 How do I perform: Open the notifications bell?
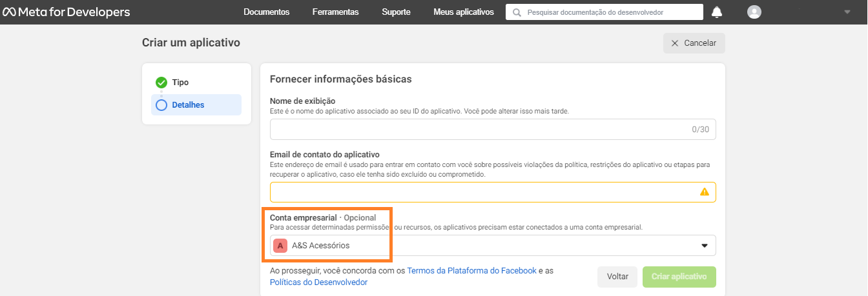coord(717,12)
